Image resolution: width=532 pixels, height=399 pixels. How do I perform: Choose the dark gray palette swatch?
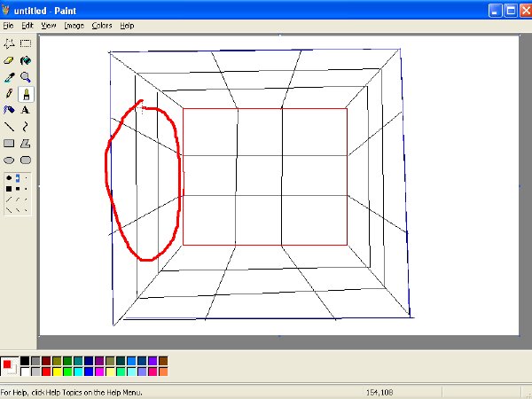(35, 361)
